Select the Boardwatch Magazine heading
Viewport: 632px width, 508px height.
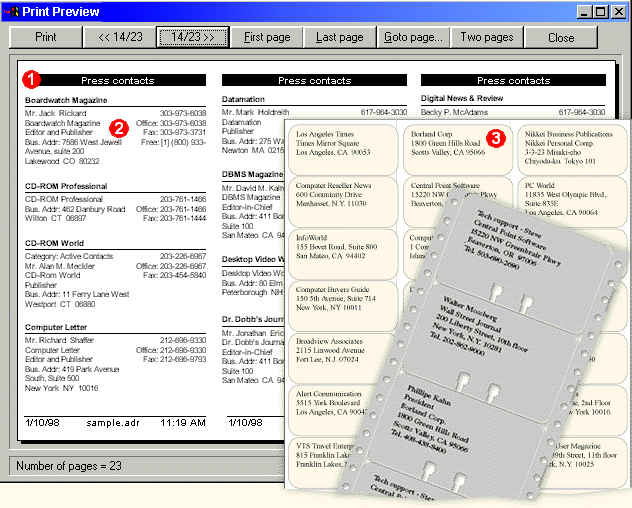66,100
